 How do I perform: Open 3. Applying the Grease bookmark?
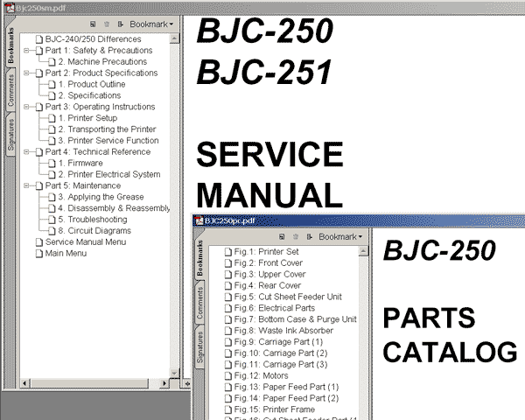[101, 197]
